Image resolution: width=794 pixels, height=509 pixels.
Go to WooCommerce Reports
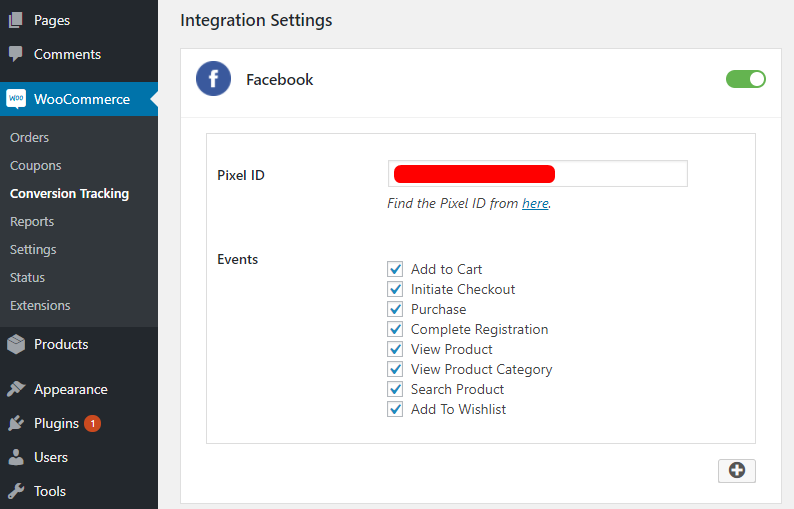point(32,221)
